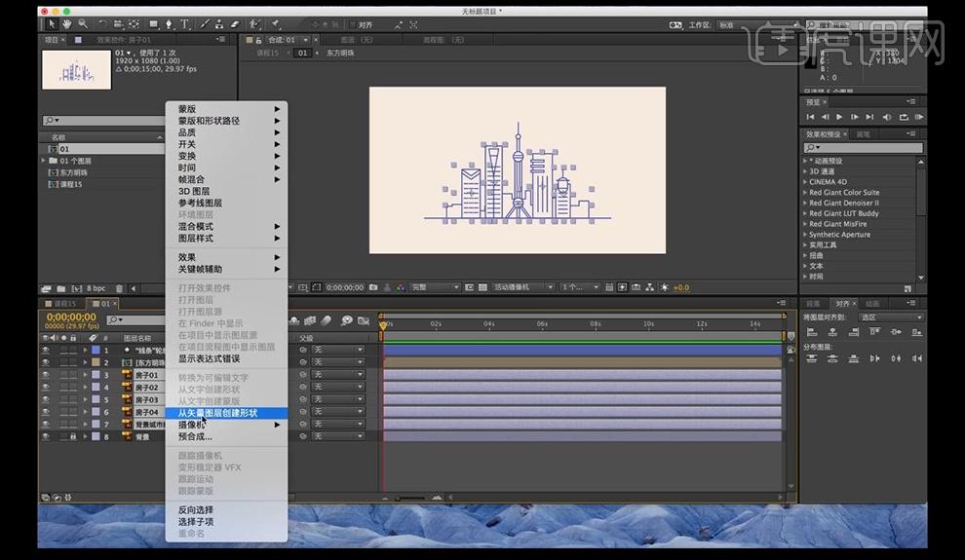This screenshot has height=560, width=965.
Task: Select the Pen tool
Action: click(x=169, y=24)
